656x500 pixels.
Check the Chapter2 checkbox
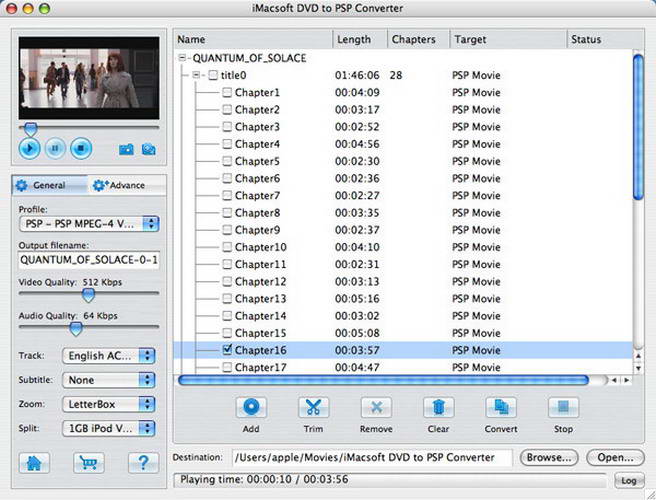pos(227,110)
